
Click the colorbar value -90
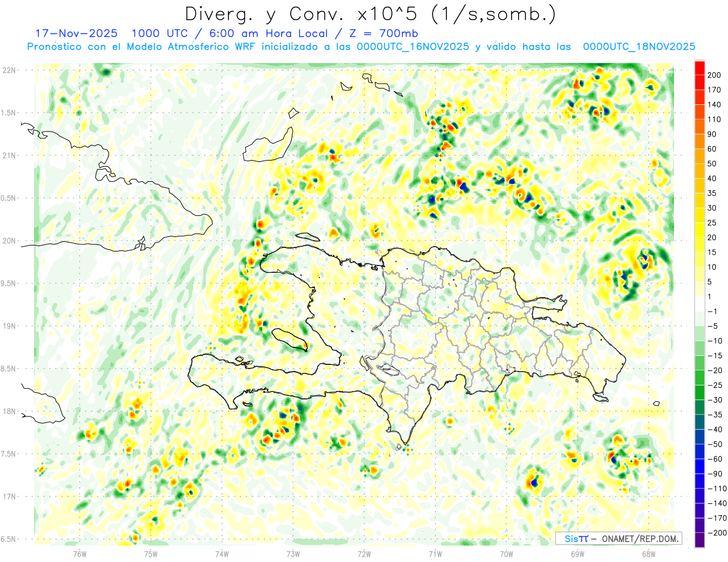point(715,474)
